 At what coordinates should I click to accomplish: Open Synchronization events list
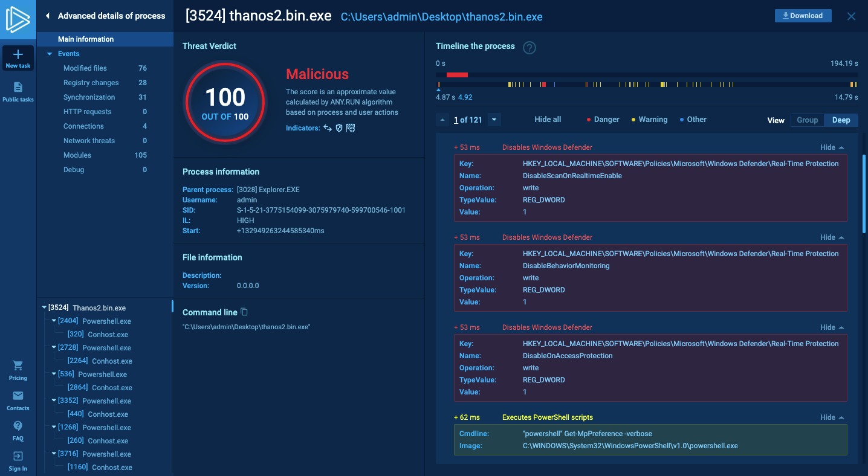tap(105, 97)
